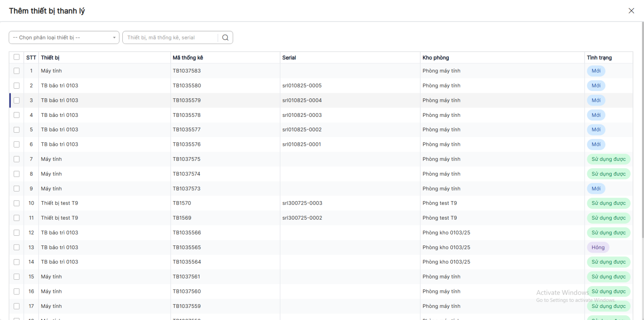The image size is (644, 320).
Task: Select checkbox for device TB1035579
Action: click(17, 100)
